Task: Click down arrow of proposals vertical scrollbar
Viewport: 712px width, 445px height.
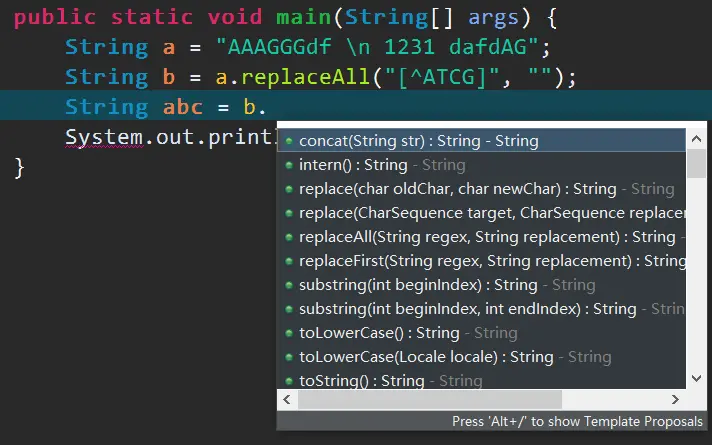Action: [x=697, y=378]
